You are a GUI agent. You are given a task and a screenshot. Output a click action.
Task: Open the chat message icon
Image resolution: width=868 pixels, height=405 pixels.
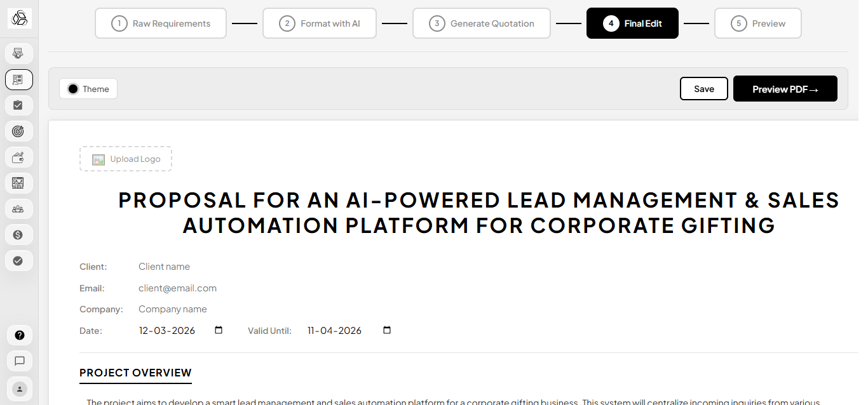tap(20, 361)
